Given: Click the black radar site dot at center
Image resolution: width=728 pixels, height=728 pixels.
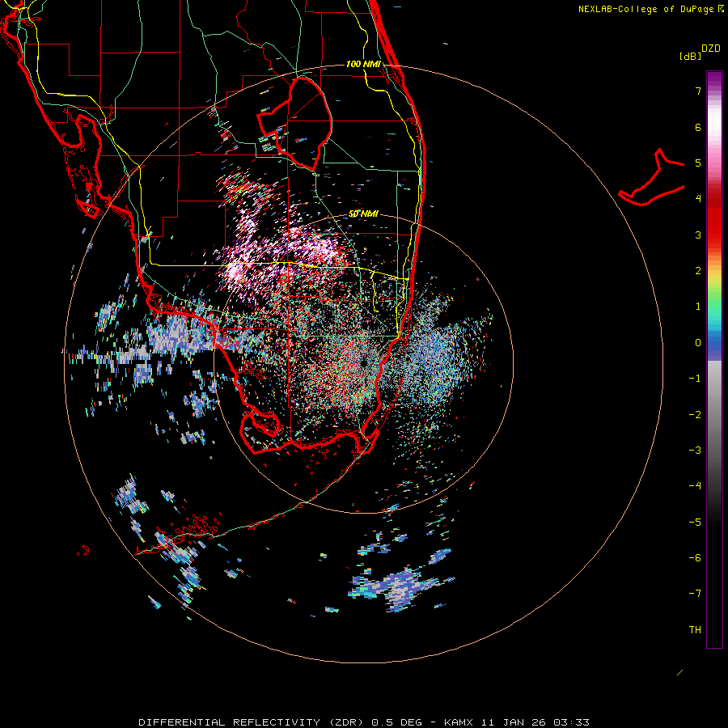Looking at the screenshot, I should [x=363, y=363].
